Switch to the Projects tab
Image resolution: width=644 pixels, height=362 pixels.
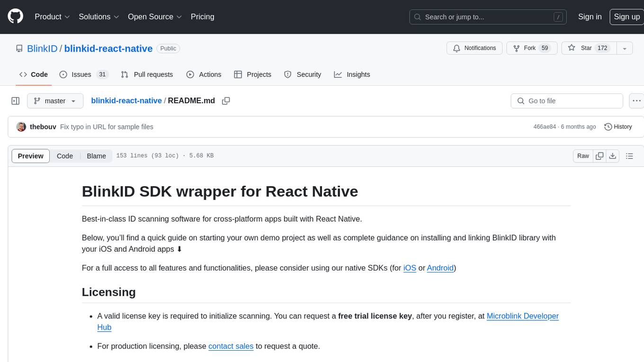tap(252, 74)
